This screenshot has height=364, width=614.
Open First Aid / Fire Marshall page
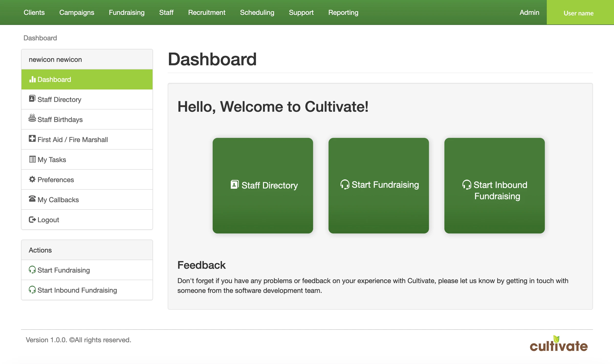click(x=87, y=140)
